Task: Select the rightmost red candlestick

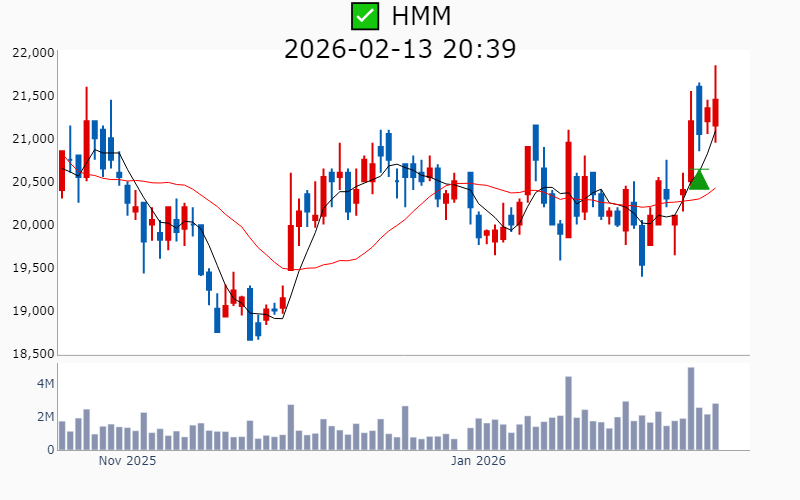Action: [715, 112]
